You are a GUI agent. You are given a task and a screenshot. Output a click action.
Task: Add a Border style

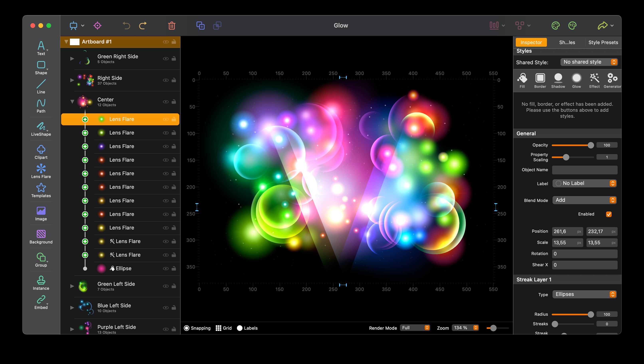coord(540,80)
